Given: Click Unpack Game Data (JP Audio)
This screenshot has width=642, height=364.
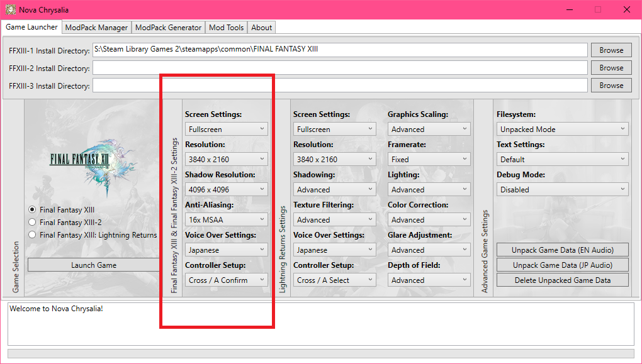Looking at the screenshot, I should (563, 265).
